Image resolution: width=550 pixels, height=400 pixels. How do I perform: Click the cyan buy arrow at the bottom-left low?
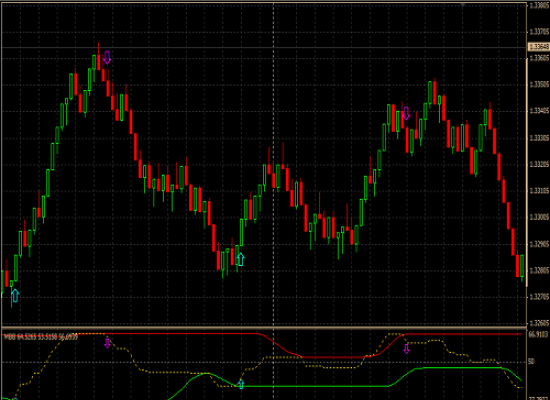[x=15, y=295]
